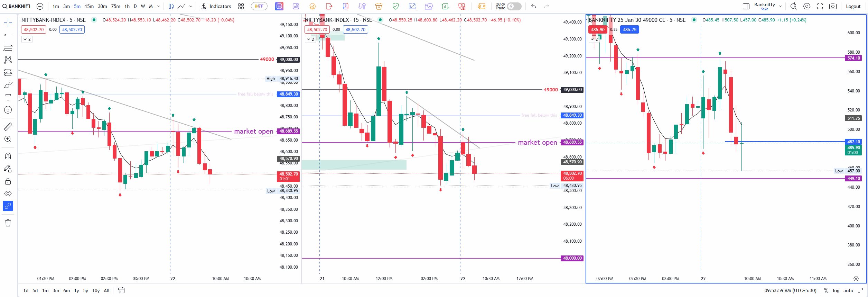Open the Banknifty layout dropdown chevron

point(781,6)
